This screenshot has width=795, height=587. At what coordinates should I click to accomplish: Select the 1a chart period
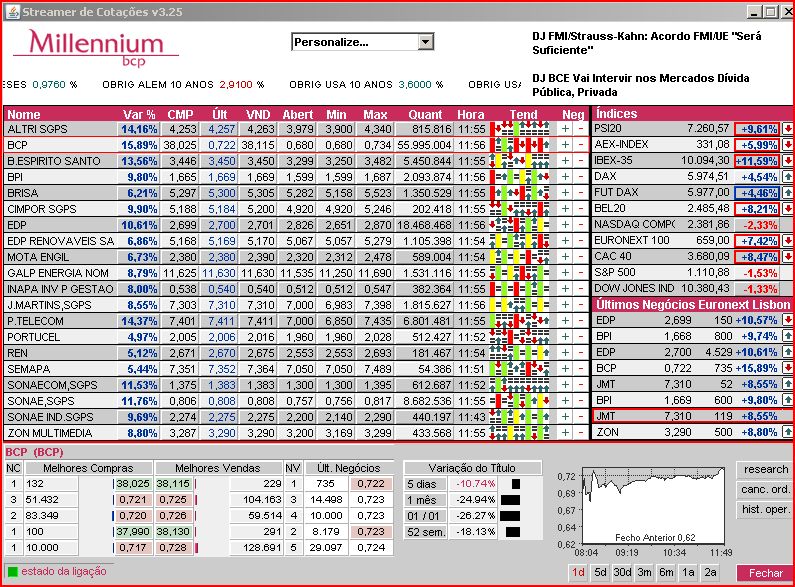tap(688, 572)
